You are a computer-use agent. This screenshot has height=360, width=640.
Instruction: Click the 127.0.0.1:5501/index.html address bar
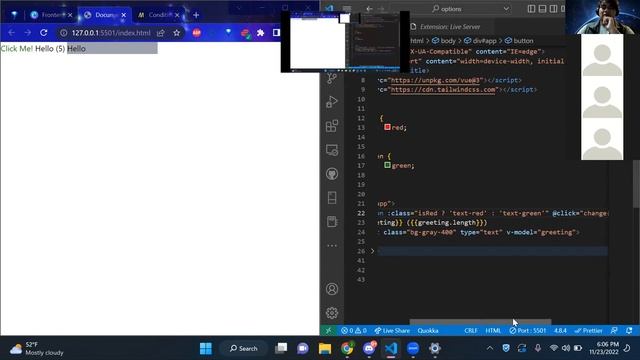(x=111, y=33)
